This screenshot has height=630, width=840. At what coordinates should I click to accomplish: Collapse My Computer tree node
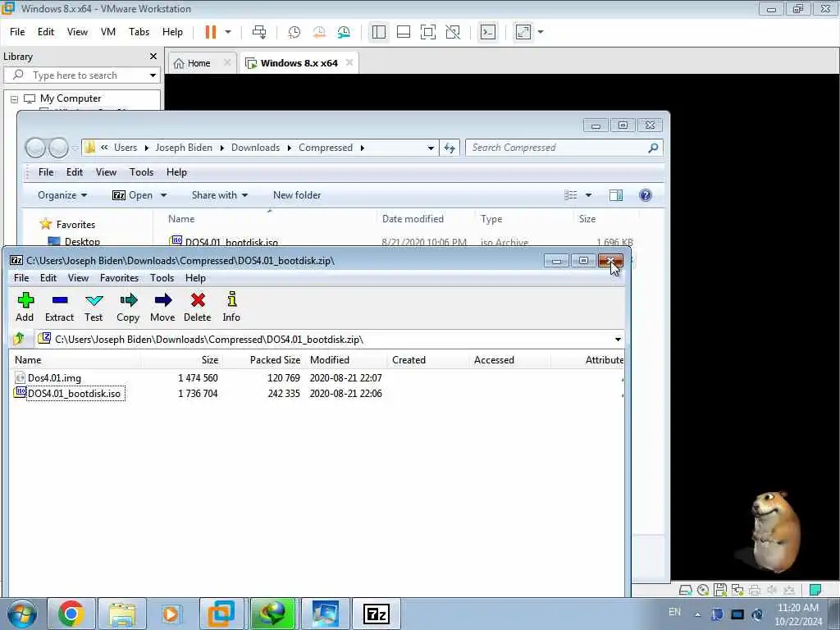[15, 99]
